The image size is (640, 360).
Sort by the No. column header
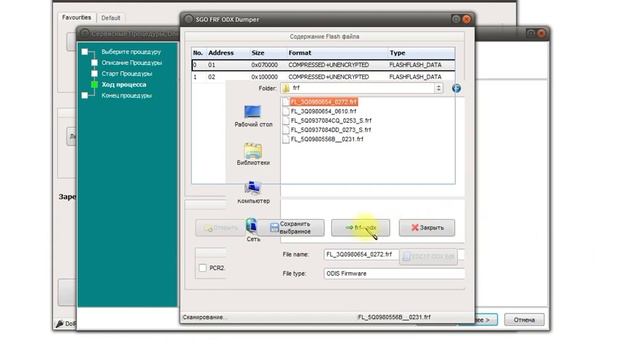click(198, 53)
